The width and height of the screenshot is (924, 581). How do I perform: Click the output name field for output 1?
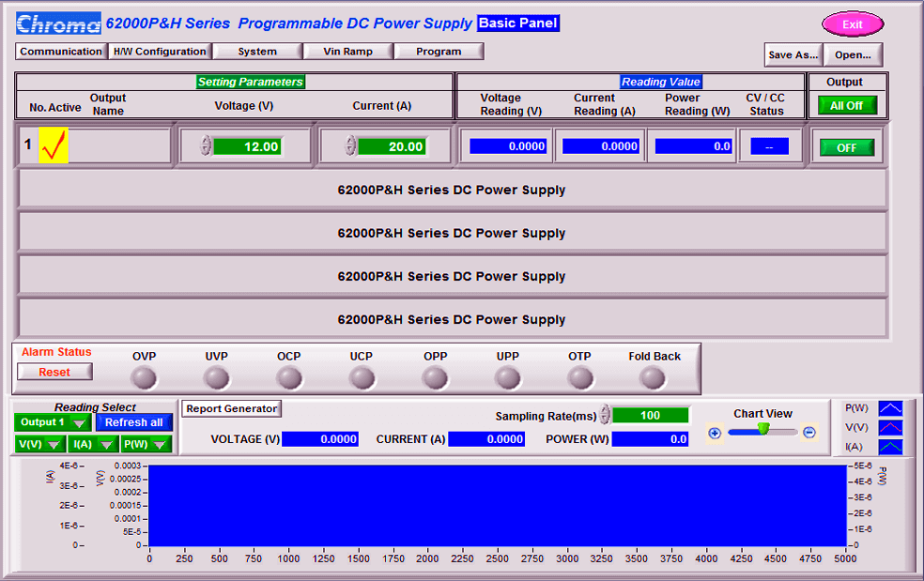tap(119, 145)
